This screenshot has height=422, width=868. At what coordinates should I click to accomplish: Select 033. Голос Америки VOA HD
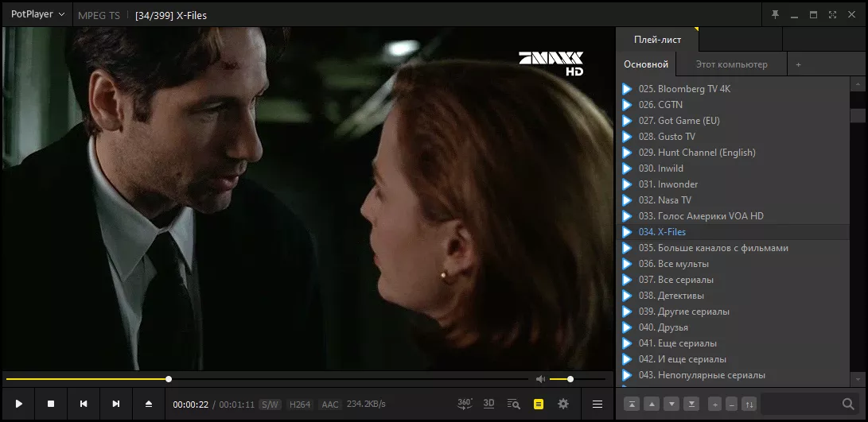pos(733,216)
